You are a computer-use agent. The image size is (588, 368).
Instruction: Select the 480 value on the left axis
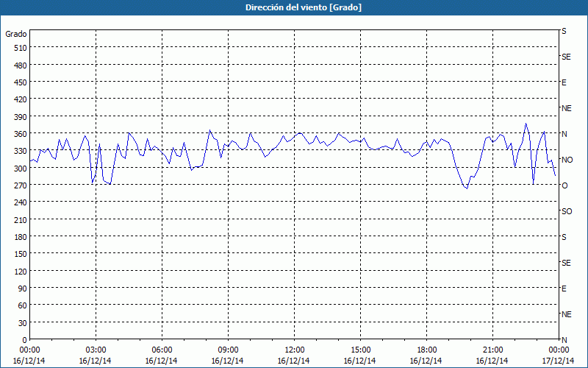21,66
